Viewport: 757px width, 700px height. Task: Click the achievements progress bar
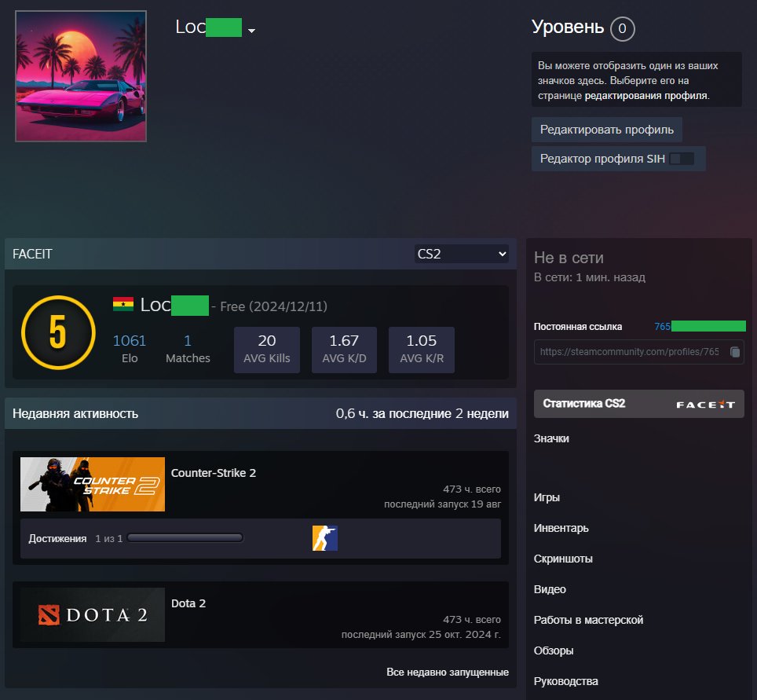click(x=185, y=538)
